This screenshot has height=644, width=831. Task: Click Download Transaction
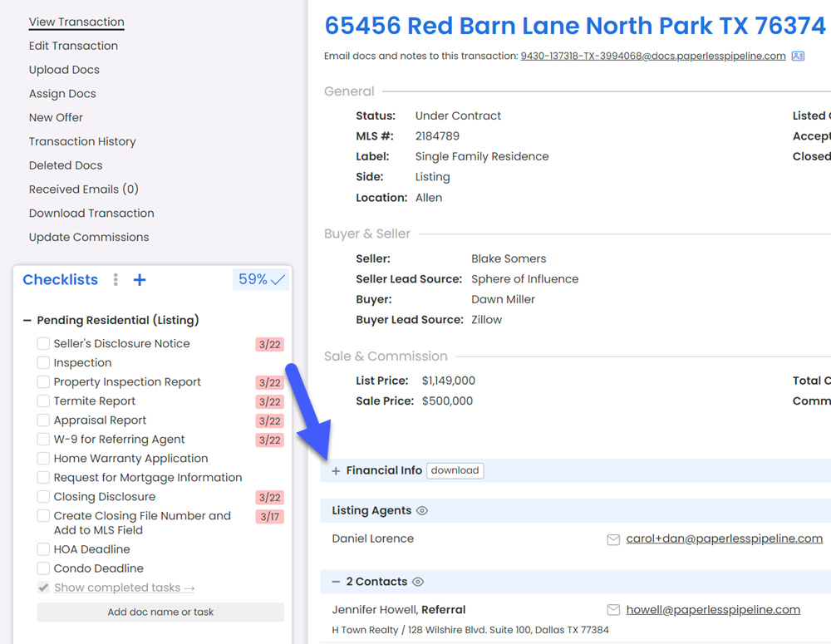[91, 213]
